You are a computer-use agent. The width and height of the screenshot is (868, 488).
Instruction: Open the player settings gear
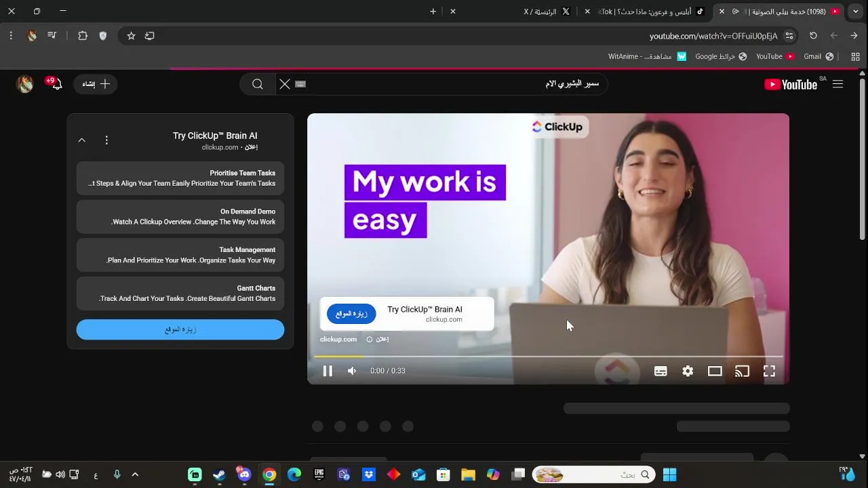(688, 371)
